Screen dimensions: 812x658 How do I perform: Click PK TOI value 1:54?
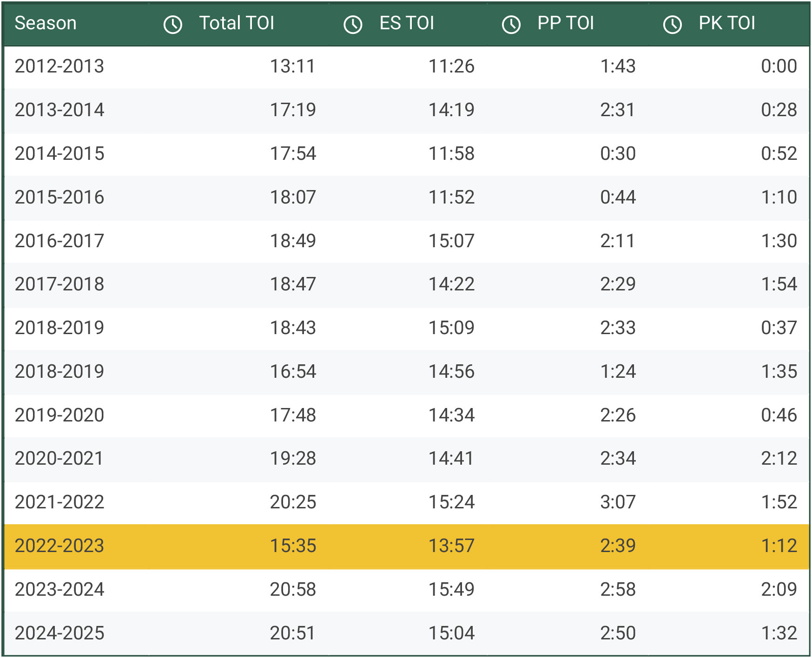[x=779, y=284]
